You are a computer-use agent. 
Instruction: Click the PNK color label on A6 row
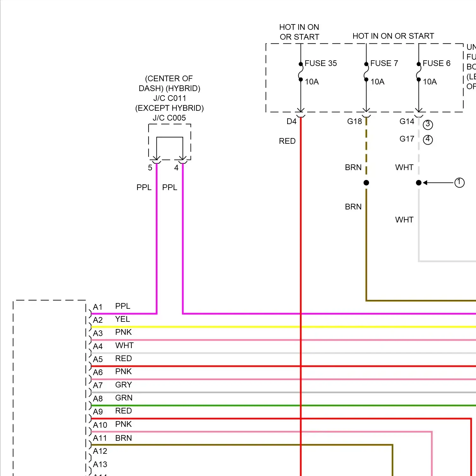(x=123, y=372)
